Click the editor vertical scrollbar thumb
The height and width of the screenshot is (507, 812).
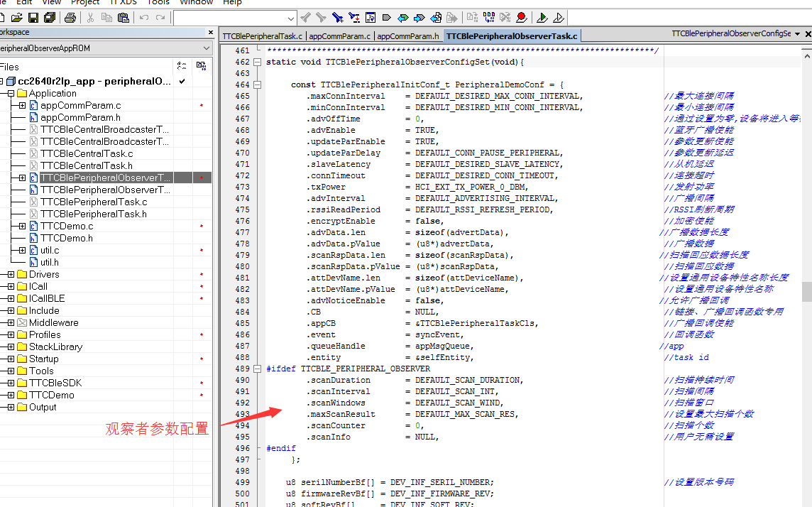click(x=806, y=292)
